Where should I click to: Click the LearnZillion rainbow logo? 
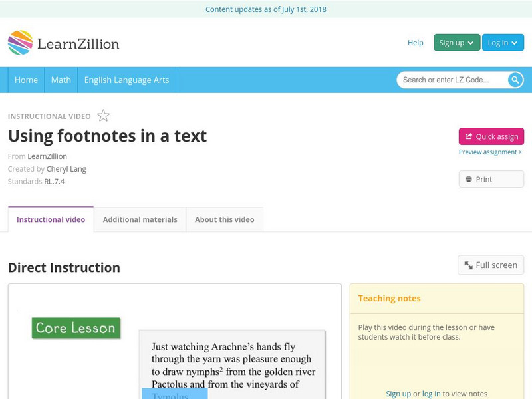[x=19, y=42]
